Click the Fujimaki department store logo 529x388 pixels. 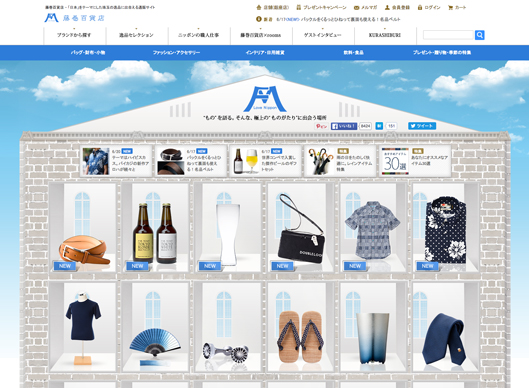pyautogui.click(x=74, y=18)
